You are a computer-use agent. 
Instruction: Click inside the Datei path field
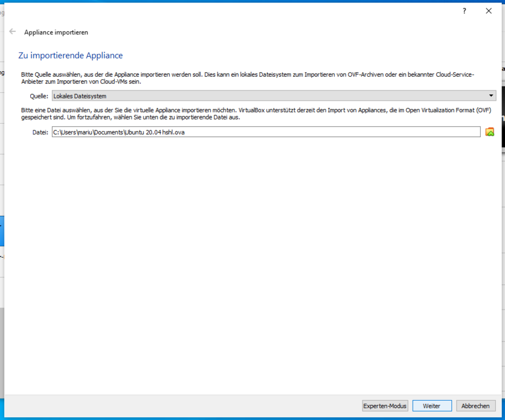pyautogui.click(x=266, y=132)
